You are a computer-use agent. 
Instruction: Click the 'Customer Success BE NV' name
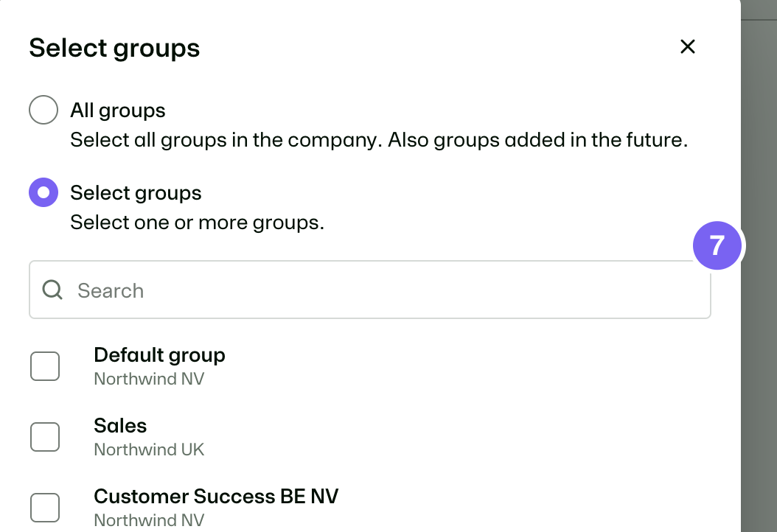216,497
